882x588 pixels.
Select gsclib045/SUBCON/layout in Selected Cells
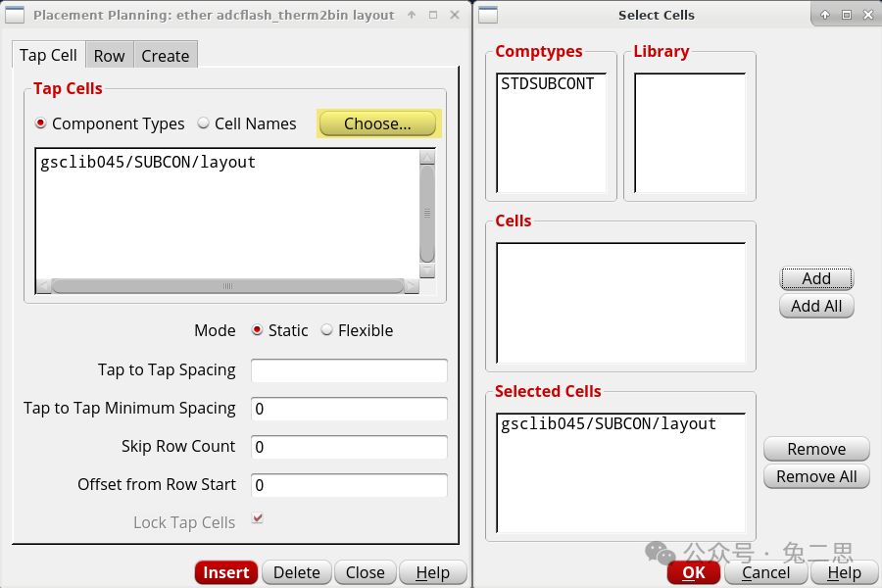coord(609,423)
